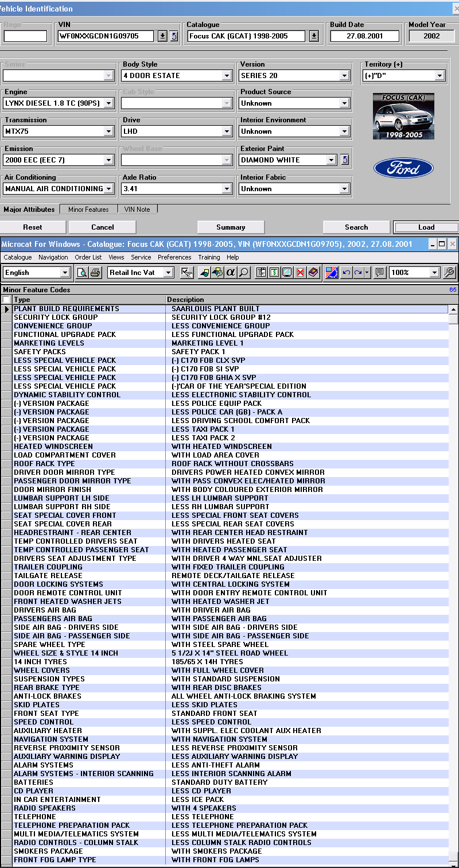Switch to the Minor Features tab

coord(88,210)
